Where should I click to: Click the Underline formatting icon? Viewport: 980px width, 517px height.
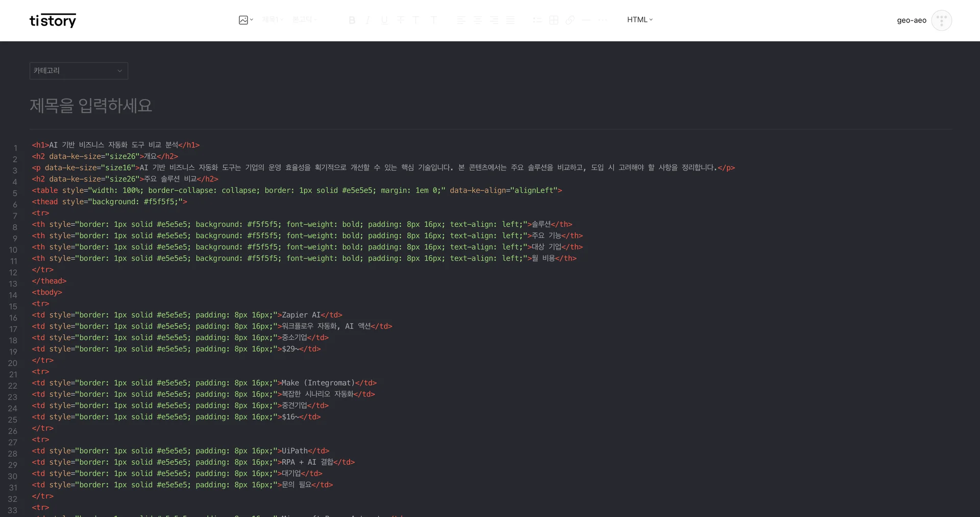point(384,20)
